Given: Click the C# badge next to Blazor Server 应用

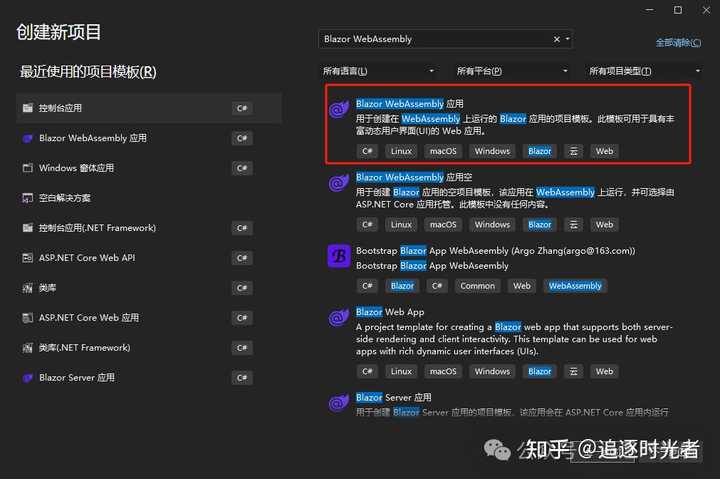Looking at the screenshot, I should pyautogui.click(x=242, y=378).
